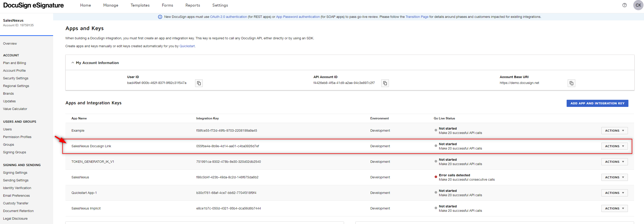Open the Value Calculator
Image resolution: width=644 pixels, height=224 pixels.
[x=15, y=109]
